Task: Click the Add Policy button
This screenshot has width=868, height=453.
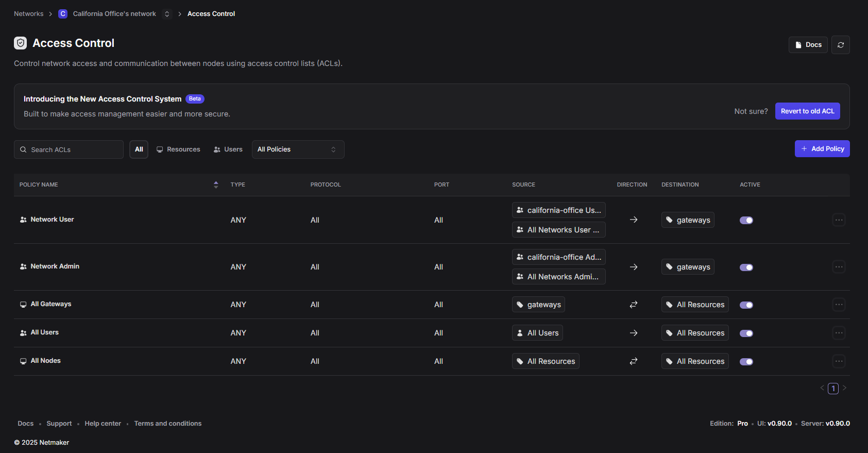Action: pos(822,149)
